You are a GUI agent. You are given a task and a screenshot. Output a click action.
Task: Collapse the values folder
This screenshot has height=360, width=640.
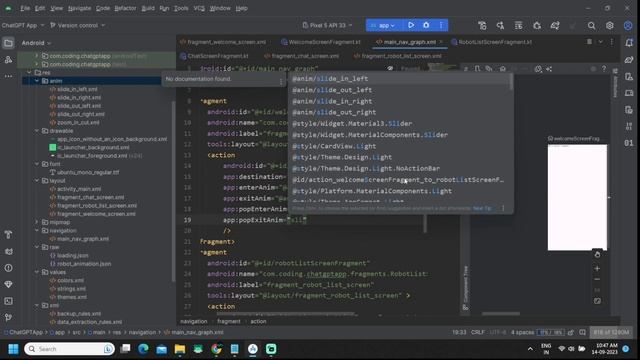pos(37,272)
